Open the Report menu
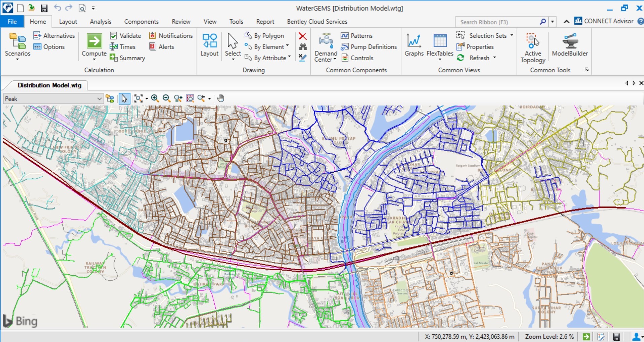Image resolution: width=644 pixels, height=342 pixels. 265,21
